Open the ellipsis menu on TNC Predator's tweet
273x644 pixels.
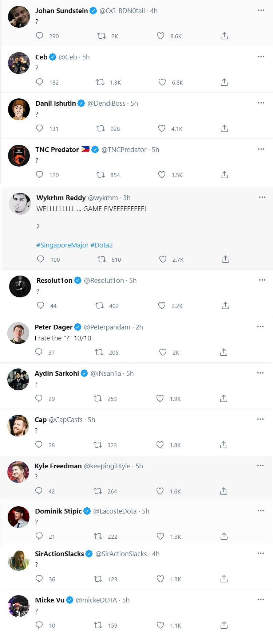[261, 149]
